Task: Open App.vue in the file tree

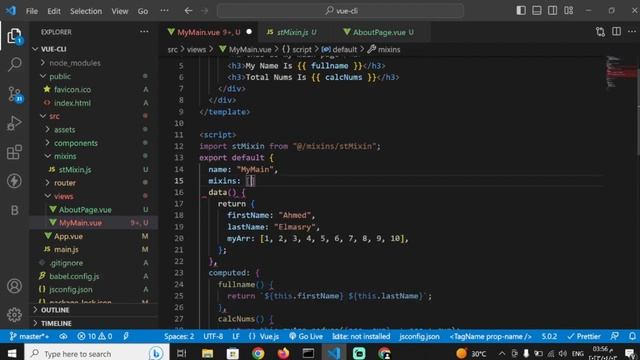Action: pyautogui.click(x=68, y=236)
